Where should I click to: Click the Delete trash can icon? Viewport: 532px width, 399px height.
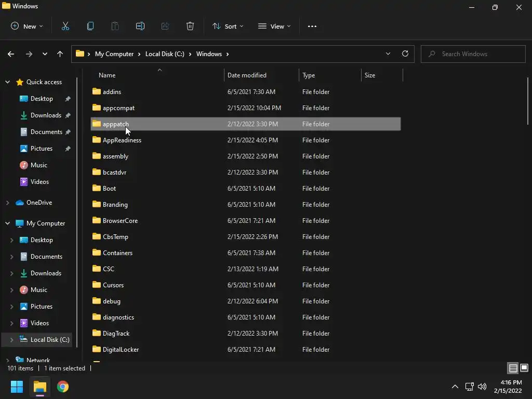click(190, 26)
